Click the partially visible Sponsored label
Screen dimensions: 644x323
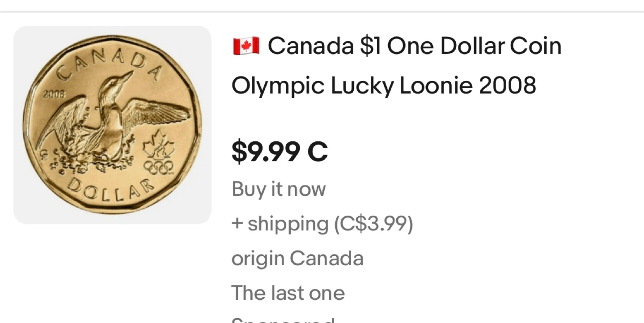pyautogui.click(x=283, y=319)
